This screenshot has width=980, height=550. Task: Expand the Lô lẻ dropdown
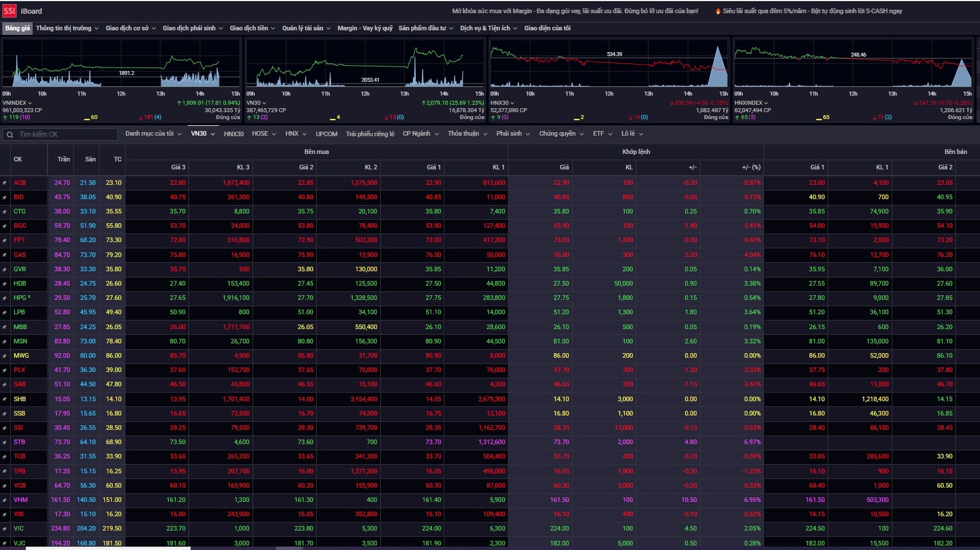632,134
